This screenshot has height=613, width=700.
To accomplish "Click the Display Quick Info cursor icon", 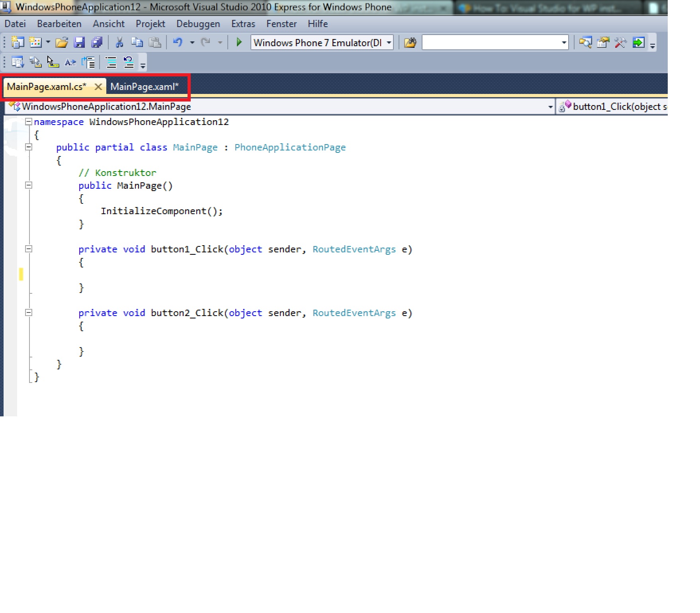I will (x=53, y=62).
